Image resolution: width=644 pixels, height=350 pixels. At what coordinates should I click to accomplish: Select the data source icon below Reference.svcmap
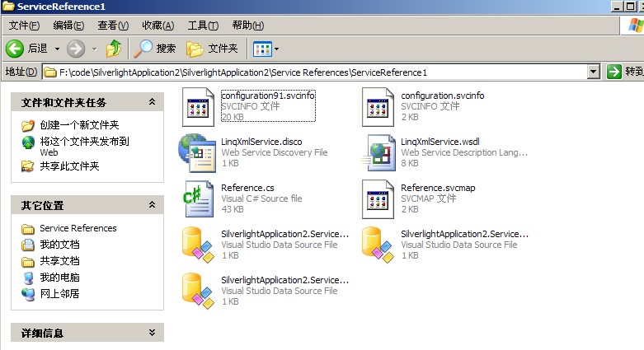(x=378, y=245)
